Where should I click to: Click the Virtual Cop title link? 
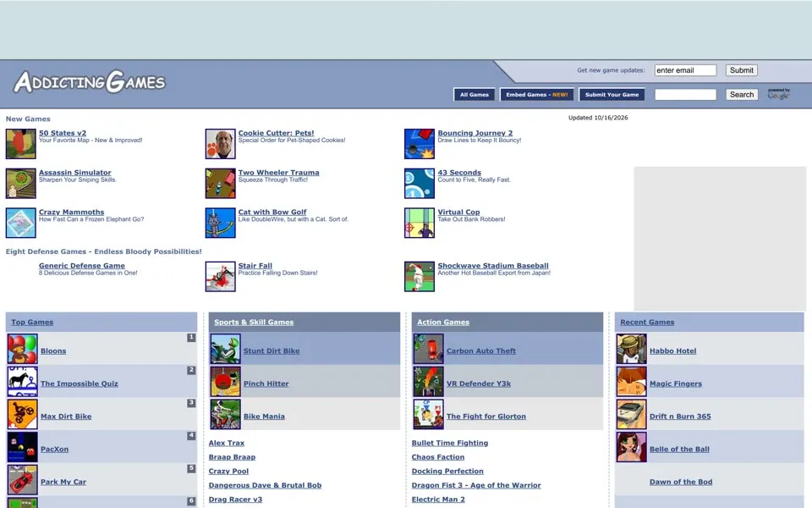tap(458, 212)
